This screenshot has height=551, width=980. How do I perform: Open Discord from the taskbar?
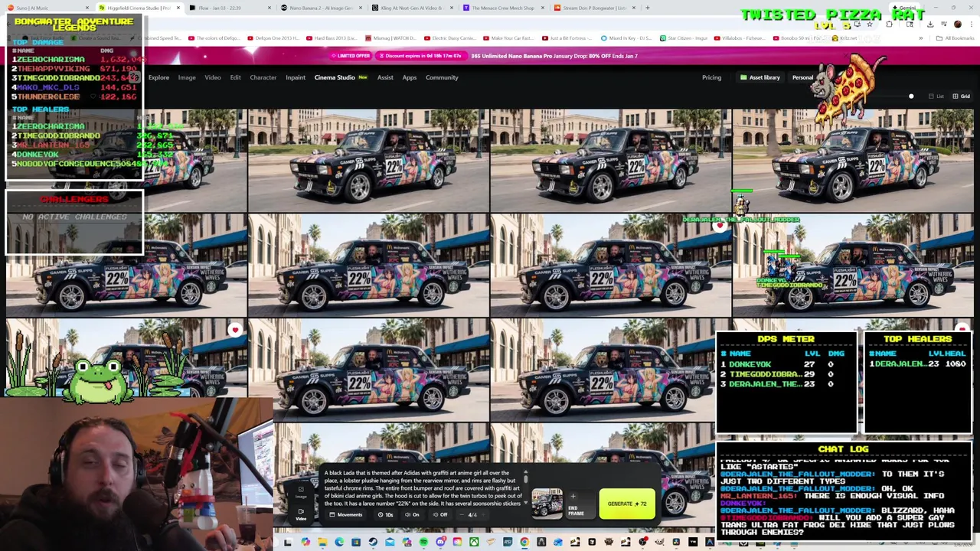(441, 542)
